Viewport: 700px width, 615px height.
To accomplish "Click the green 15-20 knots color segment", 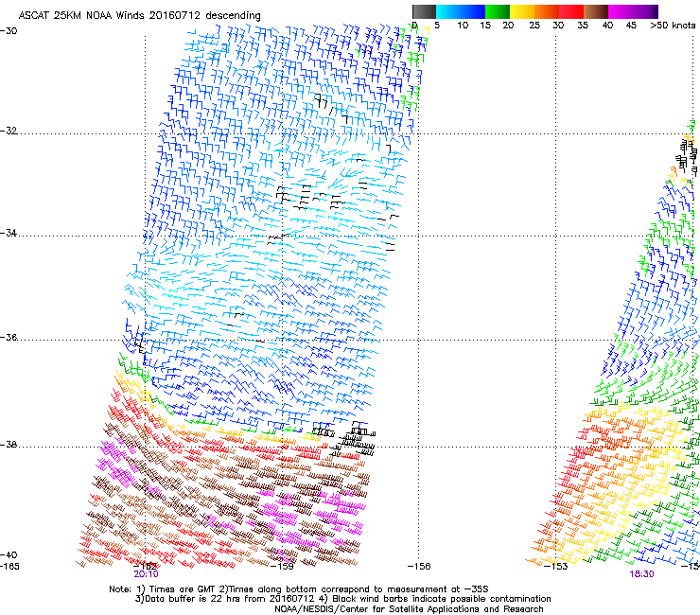I will click(x=498, y=11).
